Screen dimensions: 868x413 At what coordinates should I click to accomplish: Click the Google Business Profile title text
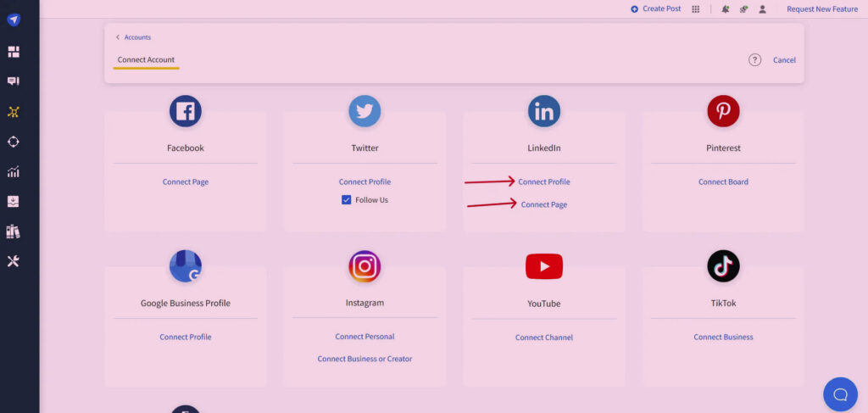(186, 303)
